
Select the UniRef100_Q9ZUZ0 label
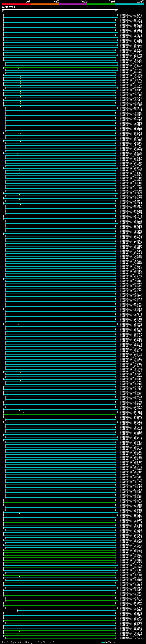click(x=131, y=392)
